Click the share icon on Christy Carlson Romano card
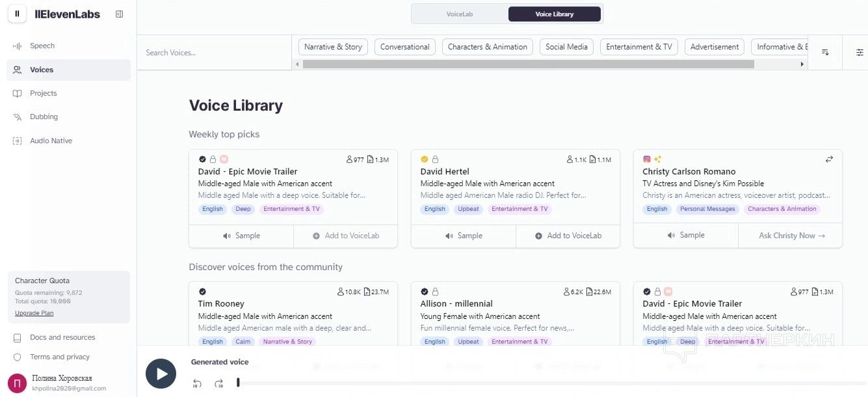This screenshot has height=397, width=868. [x=829, y=159]
